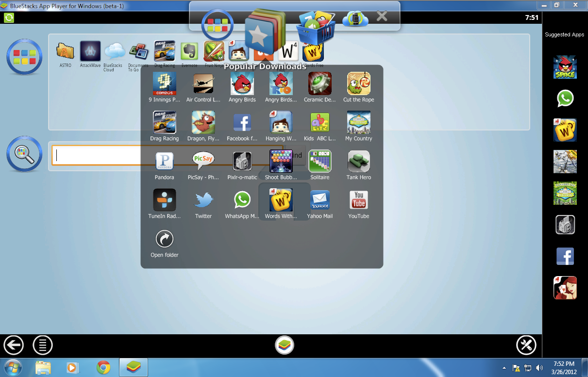Click the BlueStacks home logo button
588x377 pixels.
284,345
